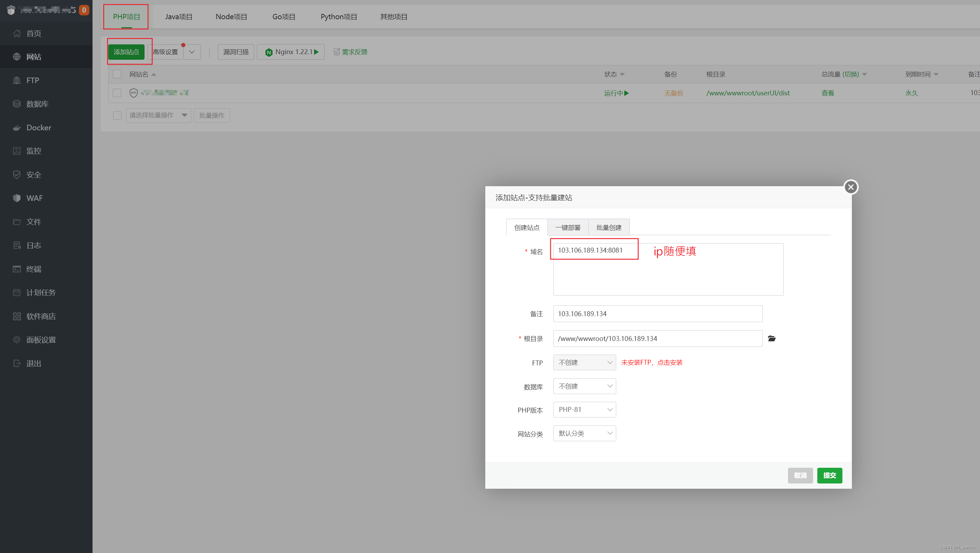The image size is (980, 553).
Task: Open the 数据库 dropdown set to 不创建
Action: 584,386
